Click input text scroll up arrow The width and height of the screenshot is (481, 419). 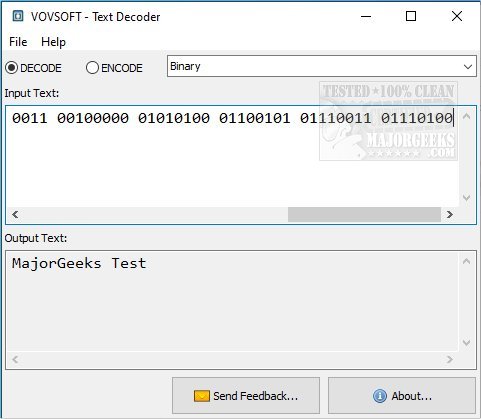[x=467, y=116]
